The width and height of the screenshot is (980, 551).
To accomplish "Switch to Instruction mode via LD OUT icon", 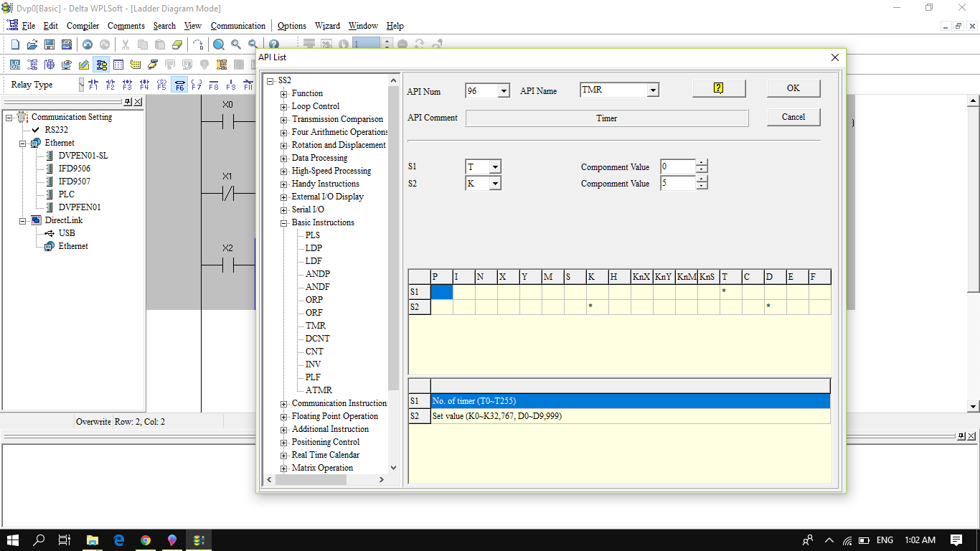I will 14,65.
